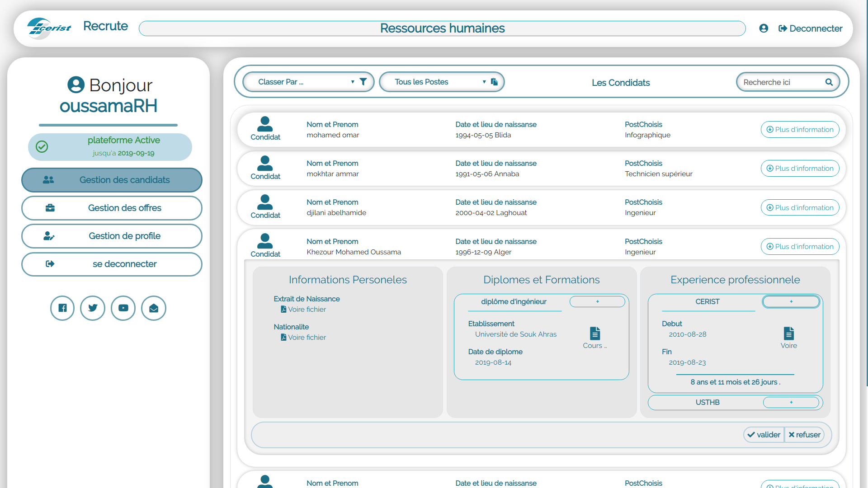Open the CERIST experience Voire file icon
This screenshot has height=488, width=868.
point(788,333)
